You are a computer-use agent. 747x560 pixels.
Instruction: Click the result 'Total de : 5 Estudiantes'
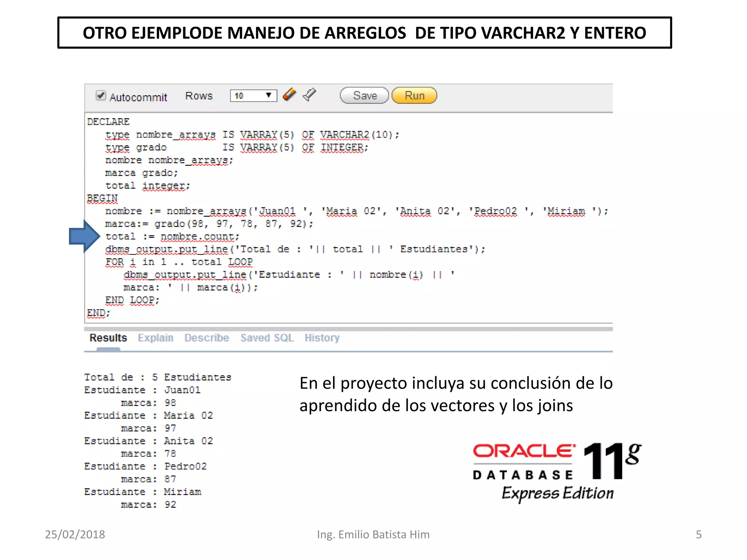(x=158, y=377)
